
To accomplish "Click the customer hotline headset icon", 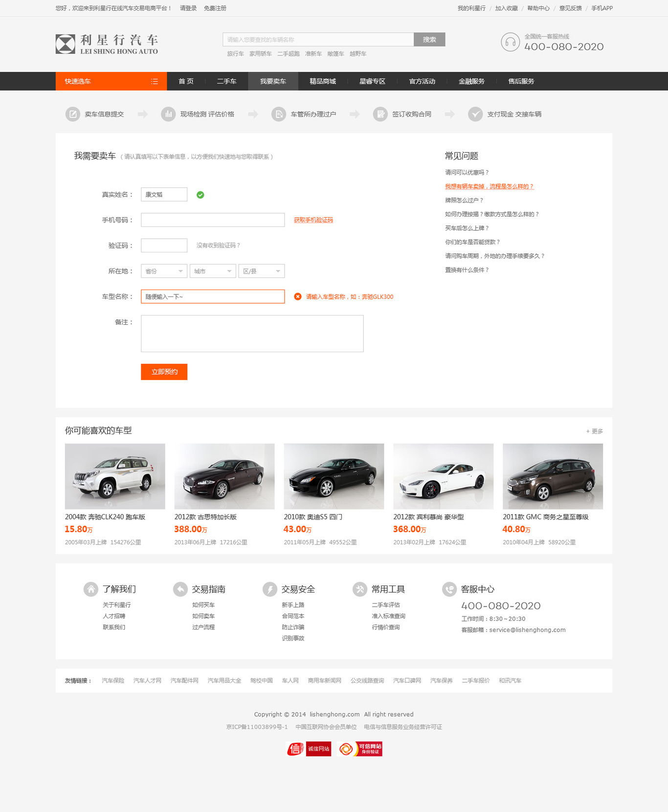I will (x=510, y=42).
